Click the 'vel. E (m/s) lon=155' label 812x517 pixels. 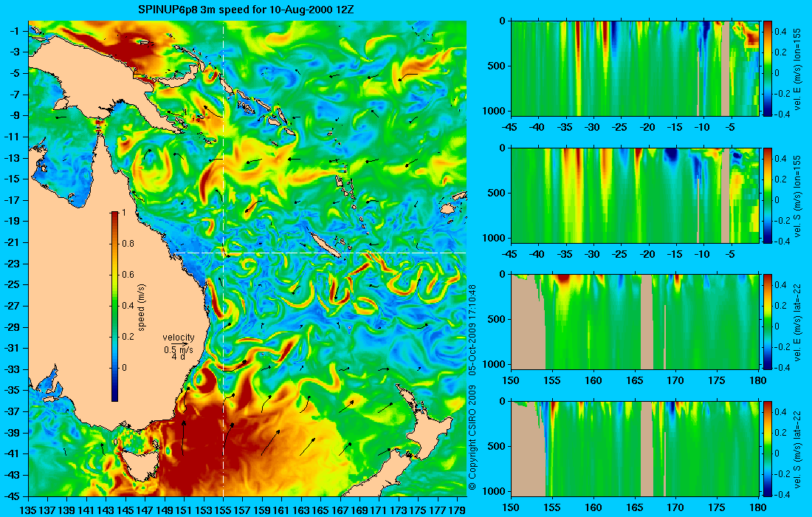(x=797, y=69)
